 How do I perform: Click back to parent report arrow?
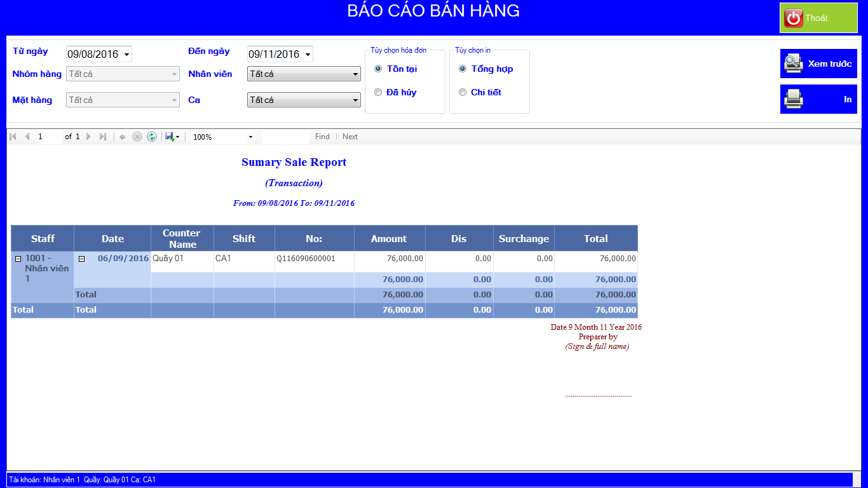click(x=123, y=137)
